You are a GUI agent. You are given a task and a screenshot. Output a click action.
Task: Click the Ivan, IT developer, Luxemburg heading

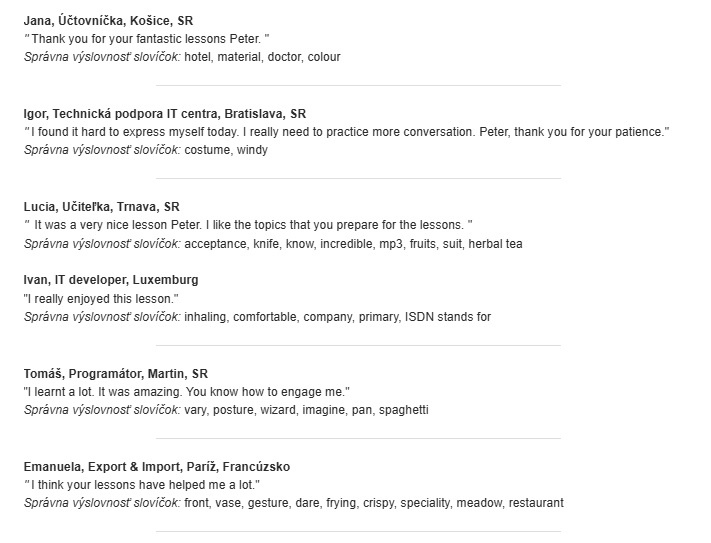click(x=111, y=280)
